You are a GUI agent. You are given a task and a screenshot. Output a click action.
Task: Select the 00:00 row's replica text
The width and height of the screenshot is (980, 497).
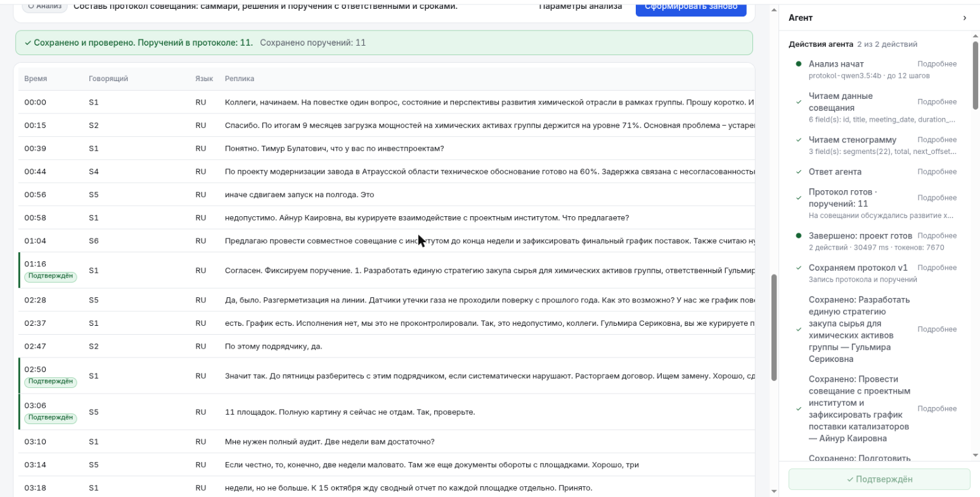489,102
